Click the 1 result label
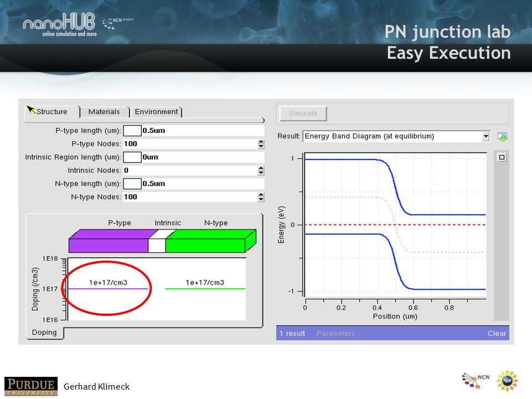The width and height of the screenshot is (532, 399). tap(292, 334)
